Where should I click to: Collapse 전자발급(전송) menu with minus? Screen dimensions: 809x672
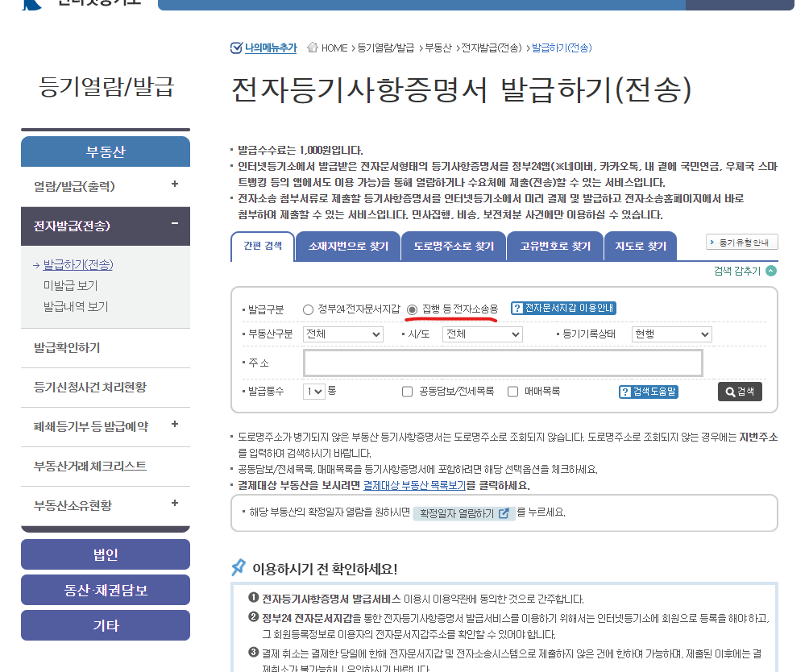coord(175,223)
